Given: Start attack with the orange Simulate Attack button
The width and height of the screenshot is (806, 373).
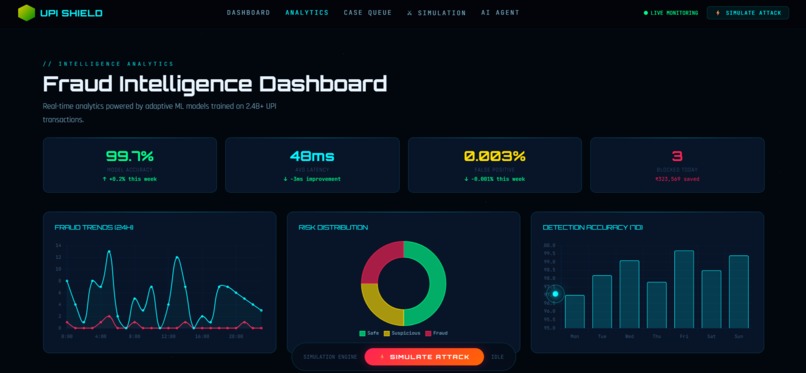Looking at the screenshot, I should pyautogui.click(x=424, y=357).
